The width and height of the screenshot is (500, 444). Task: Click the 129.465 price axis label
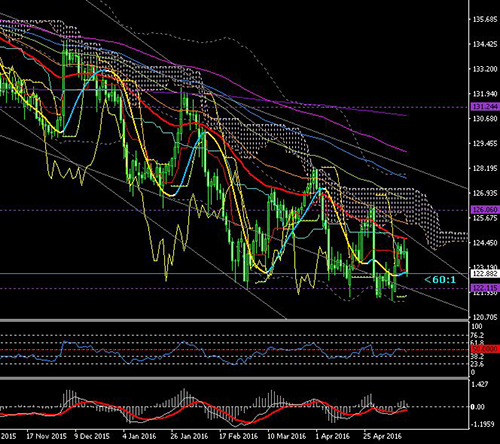(485, 144)
